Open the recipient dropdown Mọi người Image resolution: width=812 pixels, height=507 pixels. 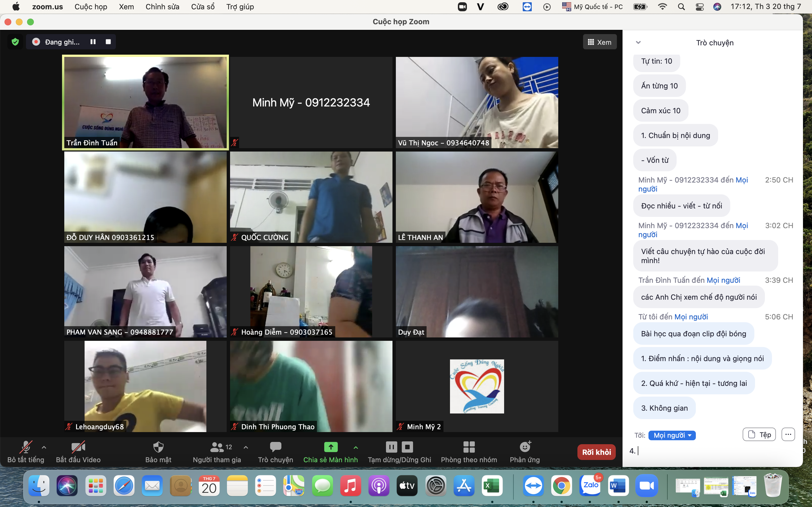pyautogui.click(x=672, y=435)
